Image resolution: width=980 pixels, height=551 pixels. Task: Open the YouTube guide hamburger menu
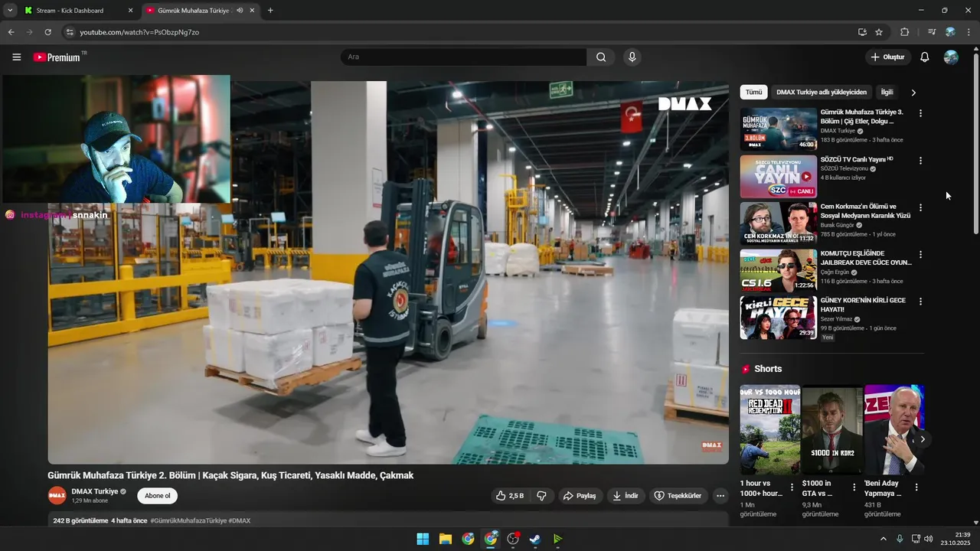coord(16,57)
